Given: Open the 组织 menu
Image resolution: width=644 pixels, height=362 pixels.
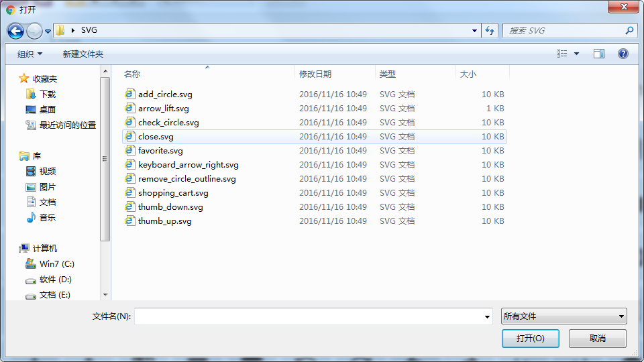Looking at the screenshot, I should tap(30, 54).
